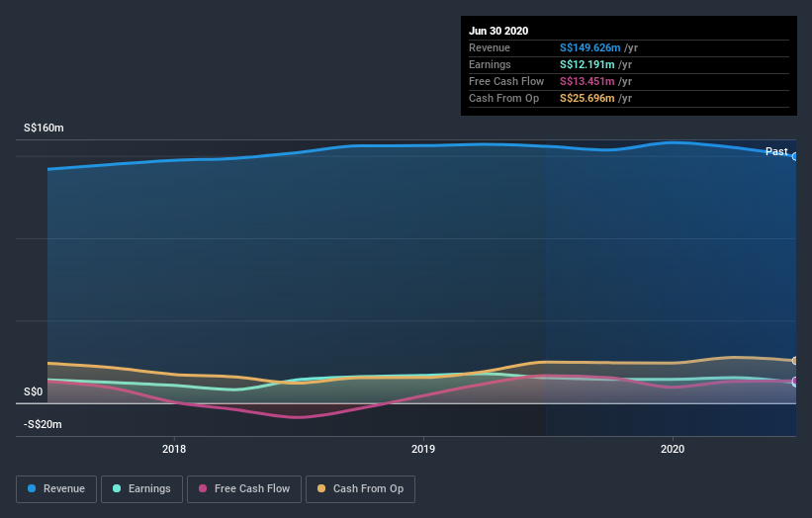Viewport: 812px width, 518px height.
Task: Click the 'Revenue' row label in tooltip
Action: 490,47
